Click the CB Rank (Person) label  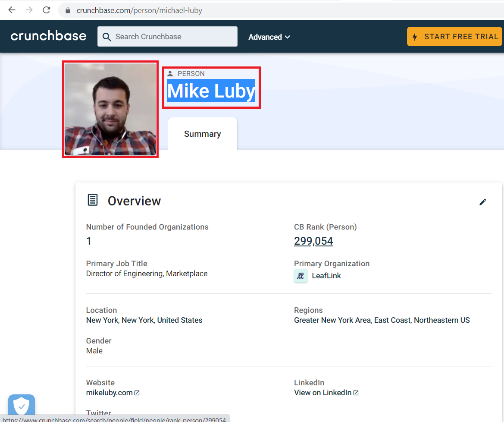pos(325,227)
